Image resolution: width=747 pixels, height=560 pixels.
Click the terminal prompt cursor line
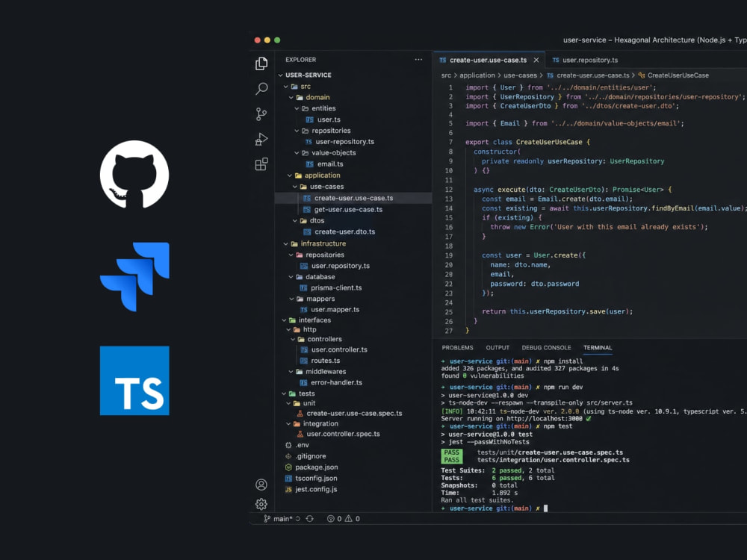coord(494,508)
